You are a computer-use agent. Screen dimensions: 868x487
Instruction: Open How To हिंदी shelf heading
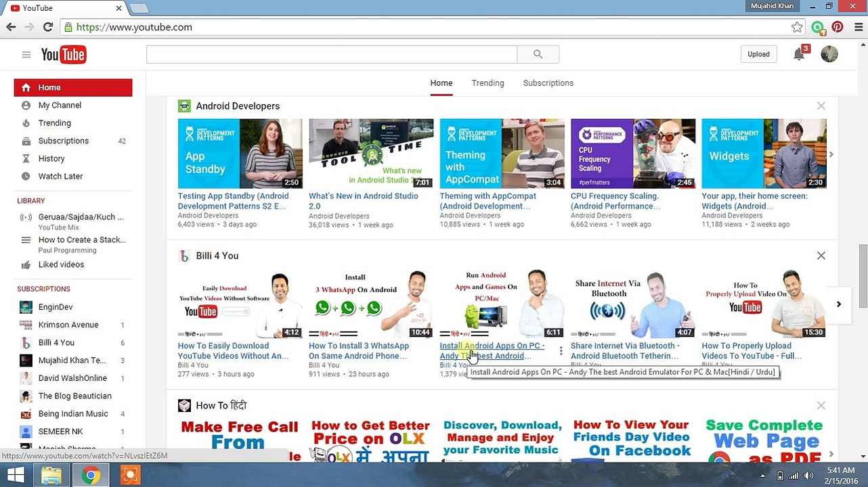click(x=221, y=406)
